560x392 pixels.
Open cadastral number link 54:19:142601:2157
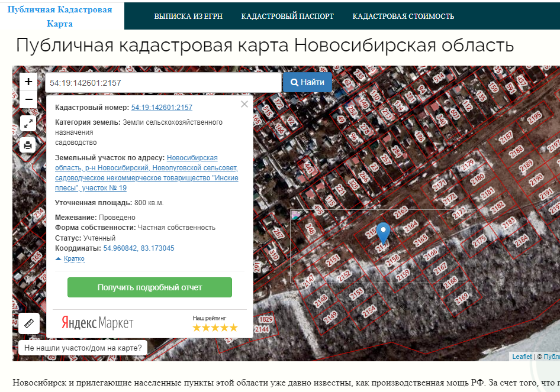click(x=162, y=108)
